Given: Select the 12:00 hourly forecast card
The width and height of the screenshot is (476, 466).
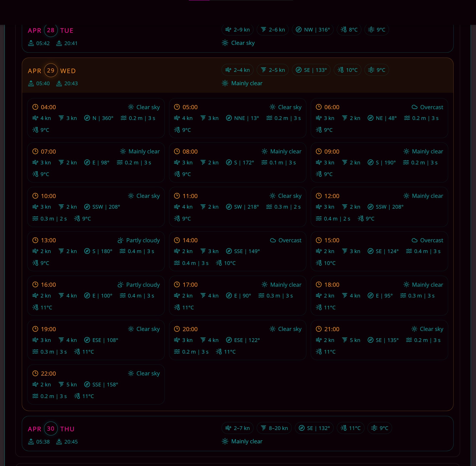Looking at the screenshot, I should 379,207.
